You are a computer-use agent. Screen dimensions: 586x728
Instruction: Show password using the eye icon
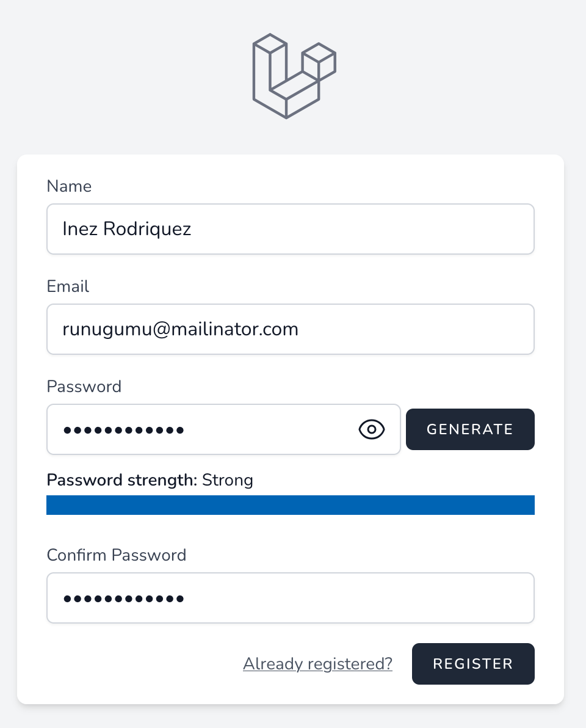(x=372, y=429)
